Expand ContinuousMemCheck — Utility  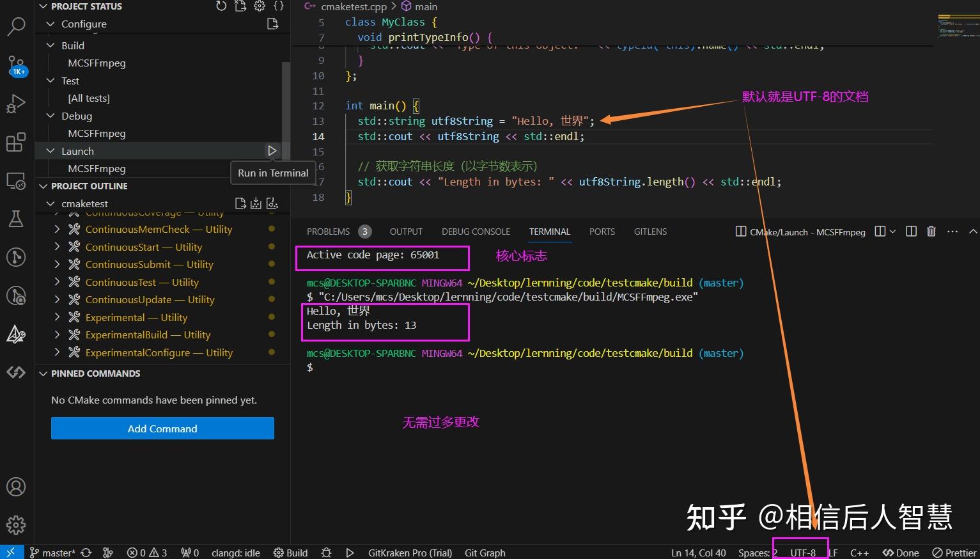click(x=56, y=229)
